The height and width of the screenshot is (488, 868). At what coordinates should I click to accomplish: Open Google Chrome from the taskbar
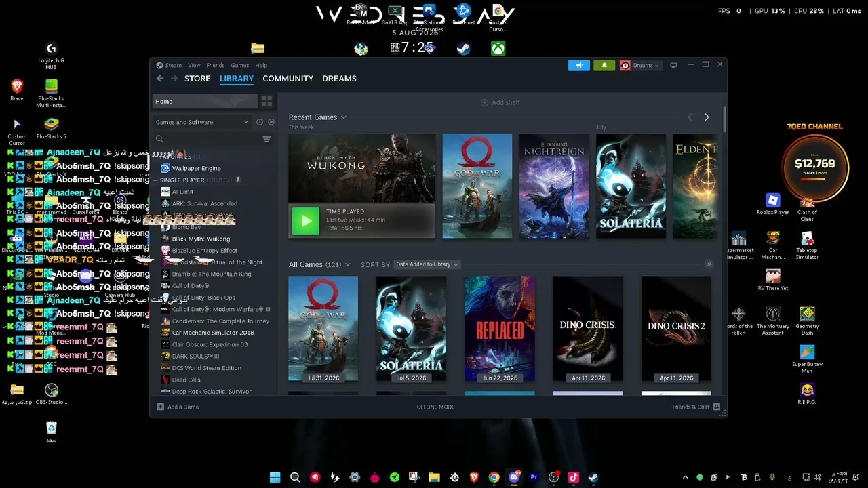494,477
